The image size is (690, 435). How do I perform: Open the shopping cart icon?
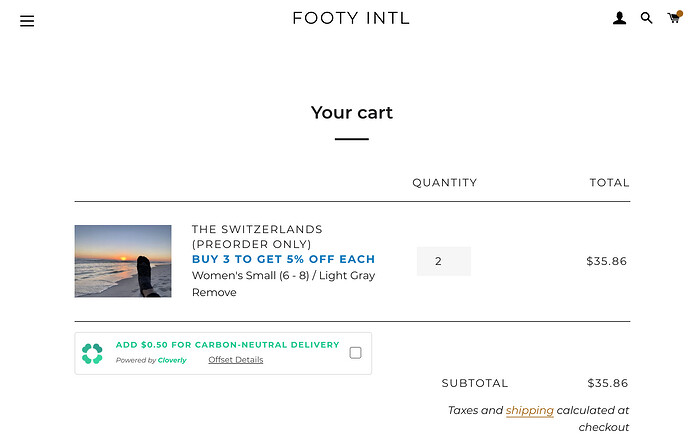pyautogui.click(x=674, y=18)
